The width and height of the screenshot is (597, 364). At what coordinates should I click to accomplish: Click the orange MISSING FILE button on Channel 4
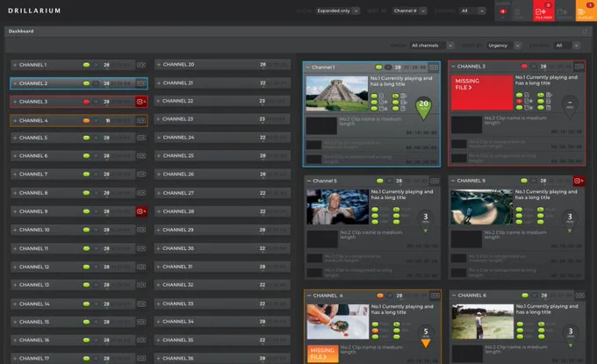click(322, 353)
